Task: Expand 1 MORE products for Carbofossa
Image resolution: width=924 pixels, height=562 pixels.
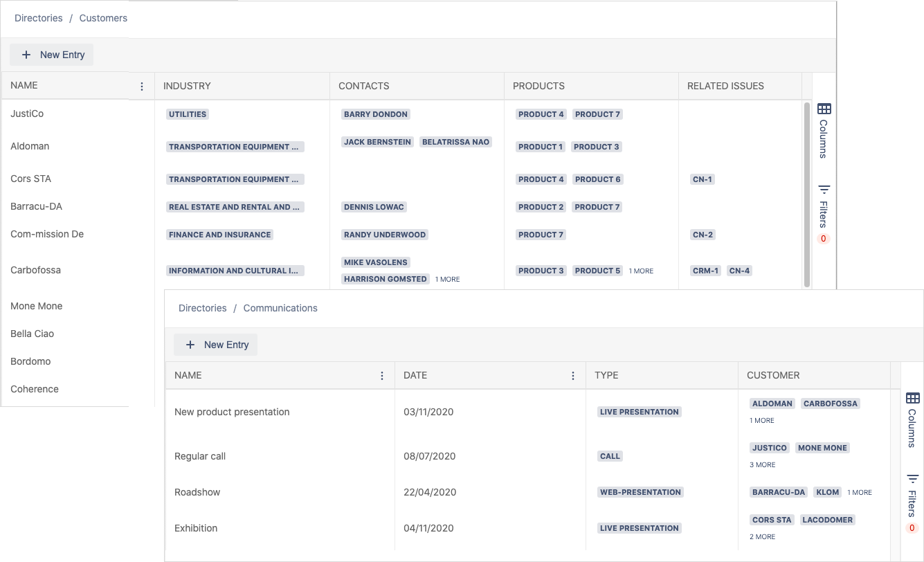Action: [x=641, y=271]
